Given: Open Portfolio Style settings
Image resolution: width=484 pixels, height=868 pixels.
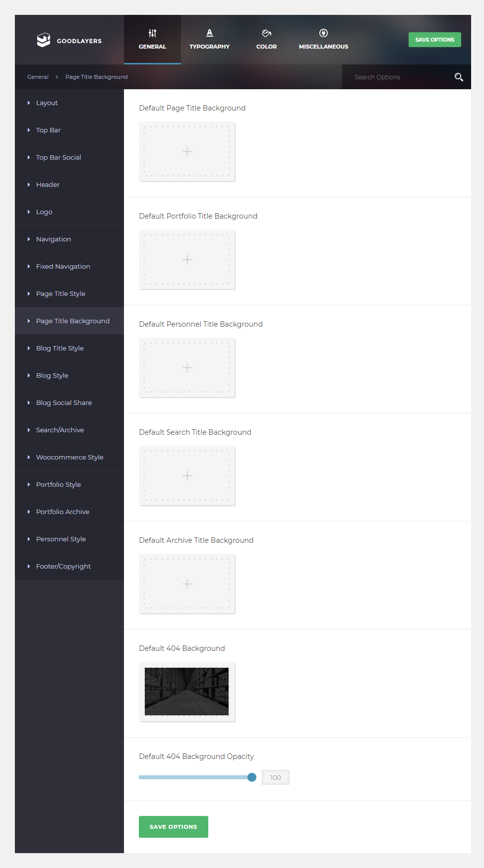Looking at the screenshot, I should [x=69, y=484].
